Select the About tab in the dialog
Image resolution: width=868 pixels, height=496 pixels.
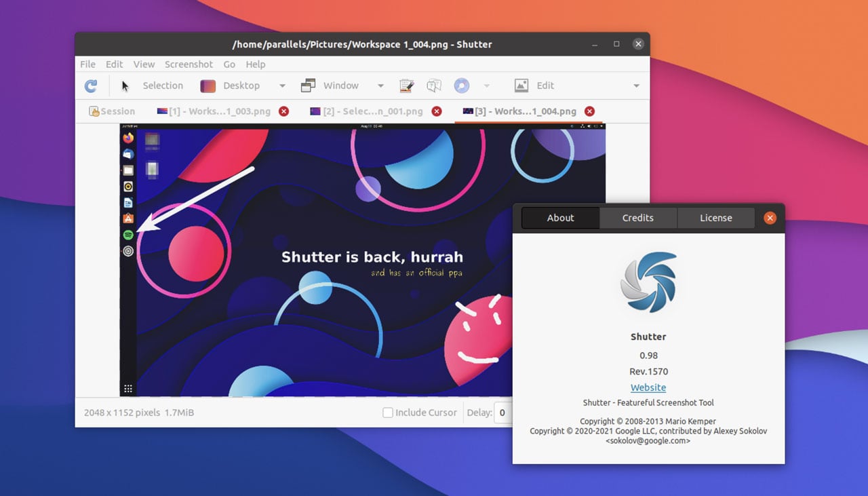[x=561, y=218]
